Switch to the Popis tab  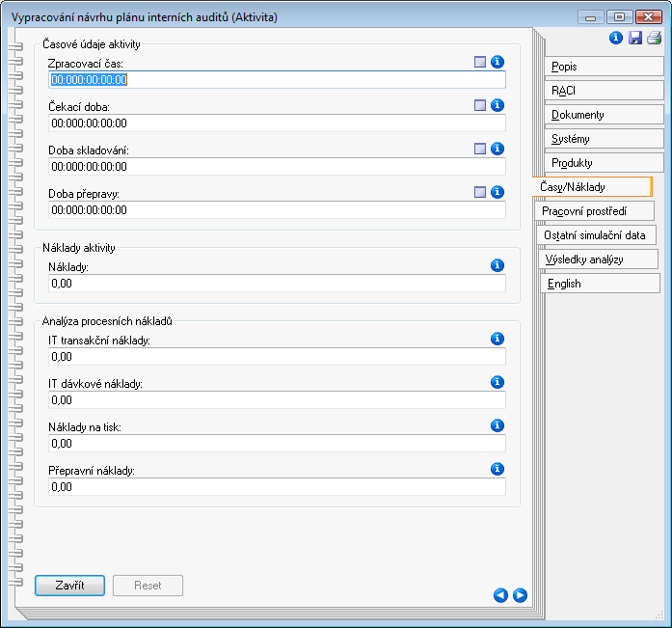click(x=604, y=67)
